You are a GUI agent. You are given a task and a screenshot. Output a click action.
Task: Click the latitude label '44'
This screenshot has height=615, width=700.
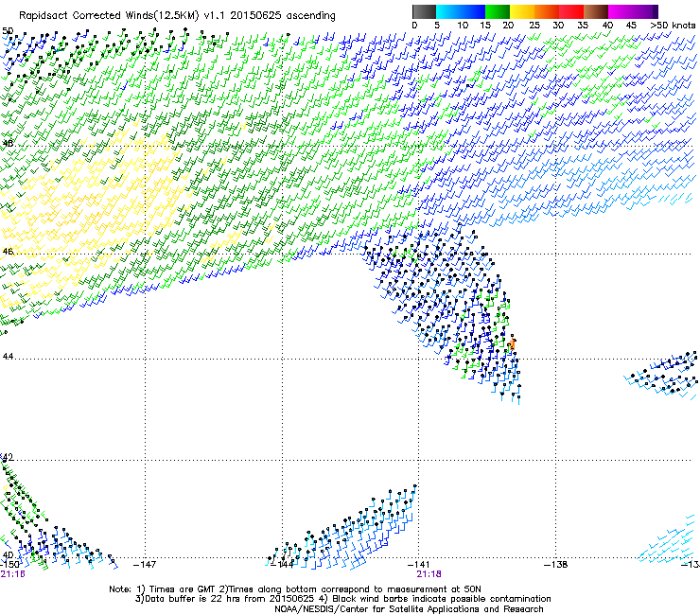click(x=8, y=357)
